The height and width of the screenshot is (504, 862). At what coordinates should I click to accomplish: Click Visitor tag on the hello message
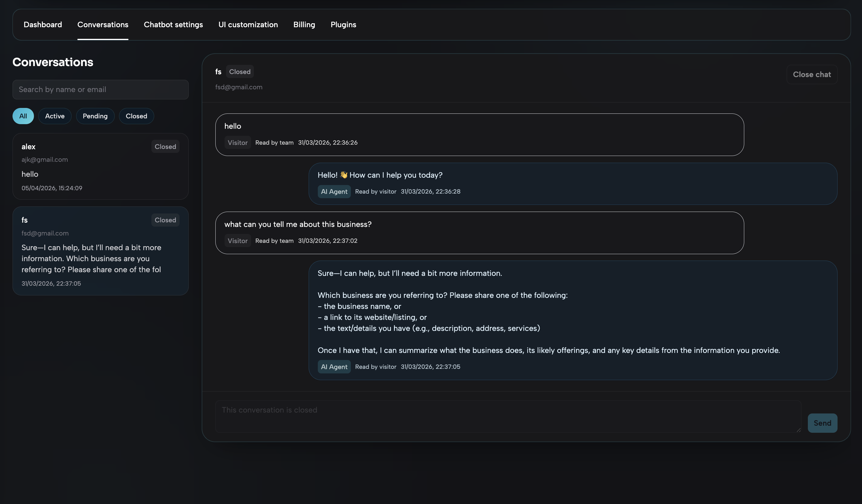pos(237,143)
